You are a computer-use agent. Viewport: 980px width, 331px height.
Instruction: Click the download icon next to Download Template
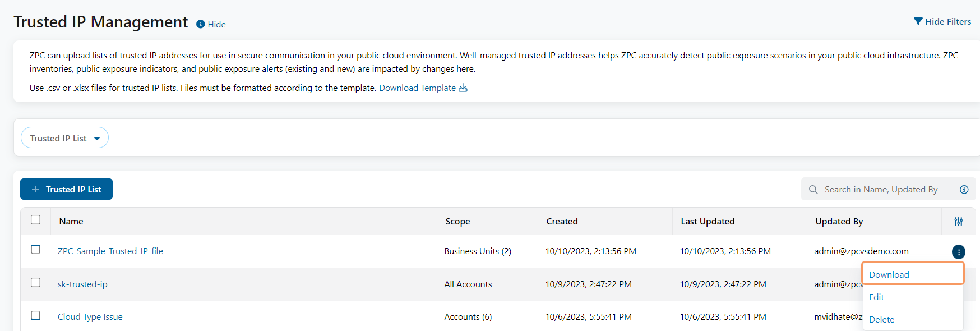463,88
